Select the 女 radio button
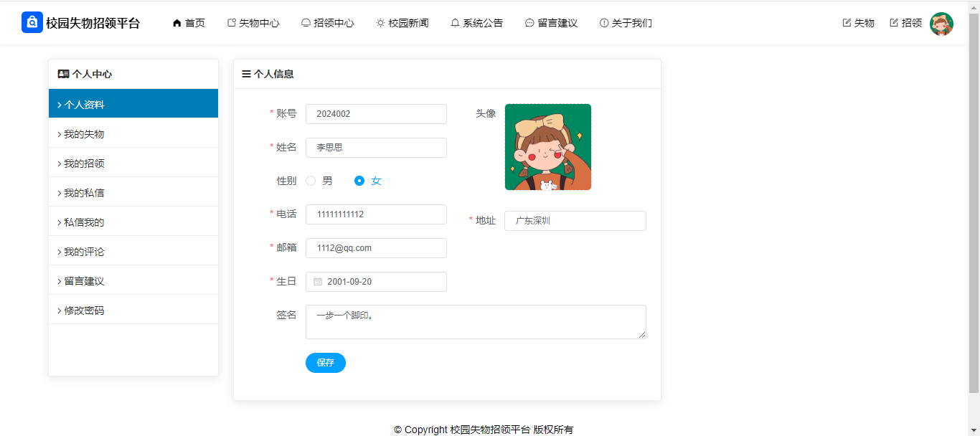Image resolution: width=980 pixels, height=436 pixels. pos(359,181)
